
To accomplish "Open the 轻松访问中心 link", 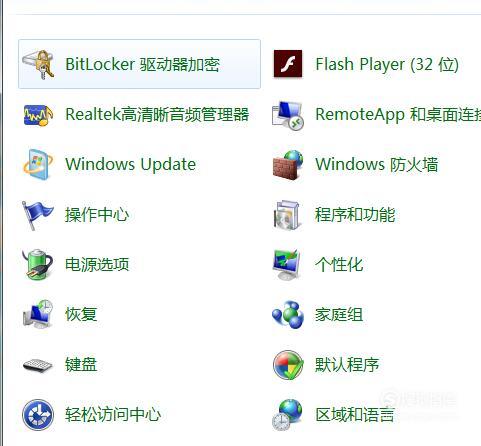I will point(113,414).
